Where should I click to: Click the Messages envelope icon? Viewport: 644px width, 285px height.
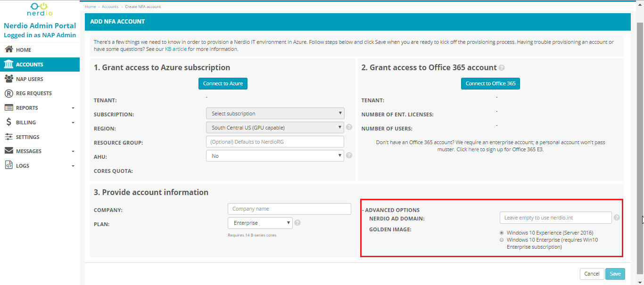click(8, 151)
